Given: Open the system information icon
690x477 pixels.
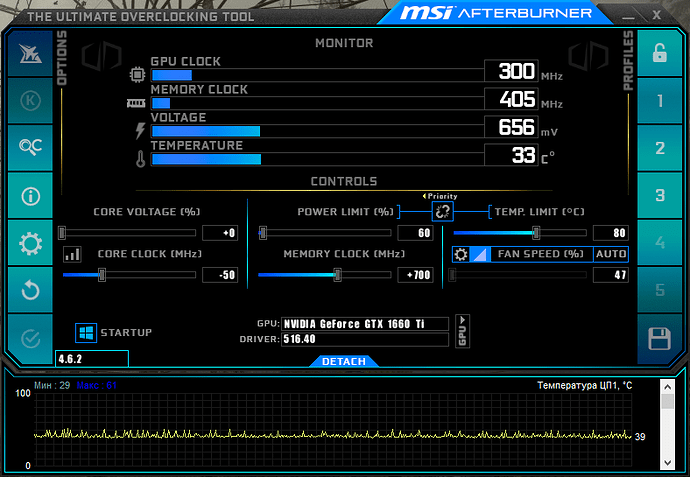Looking at the screenshot, I should pos(30,195).
